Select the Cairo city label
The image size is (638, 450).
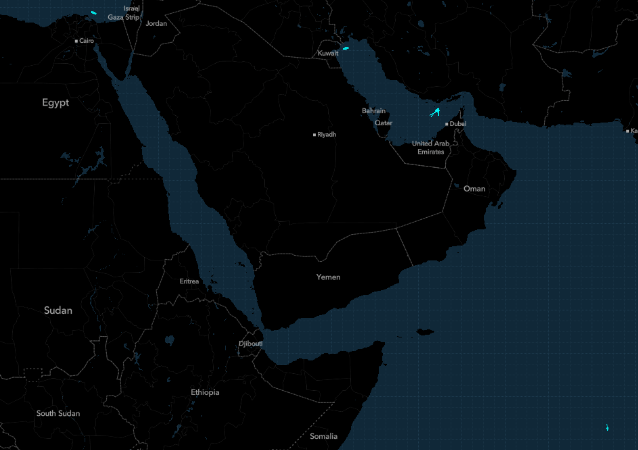[x=85, y=41]
